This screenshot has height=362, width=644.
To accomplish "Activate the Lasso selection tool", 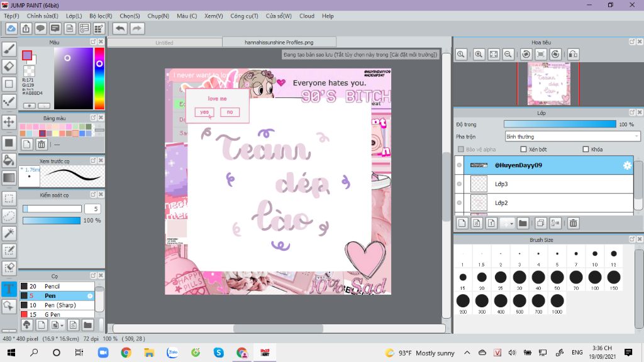I will [x=9, y=216].
